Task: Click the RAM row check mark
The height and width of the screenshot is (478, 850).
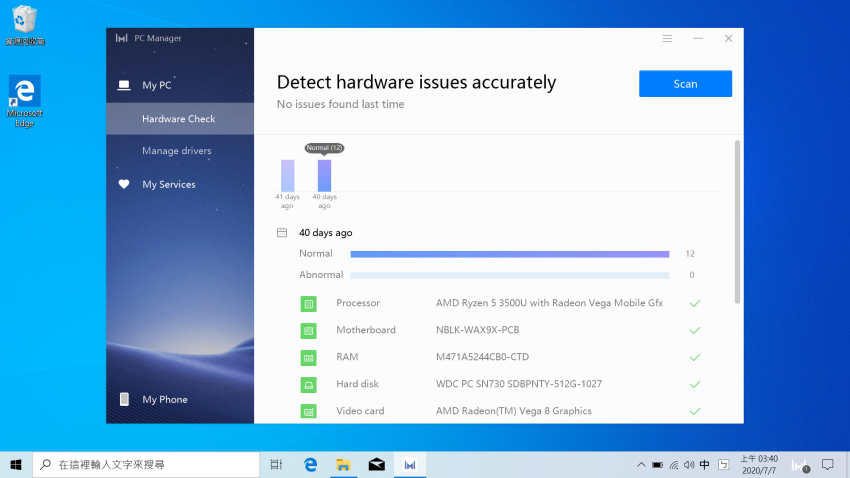Action: (695, 358)
